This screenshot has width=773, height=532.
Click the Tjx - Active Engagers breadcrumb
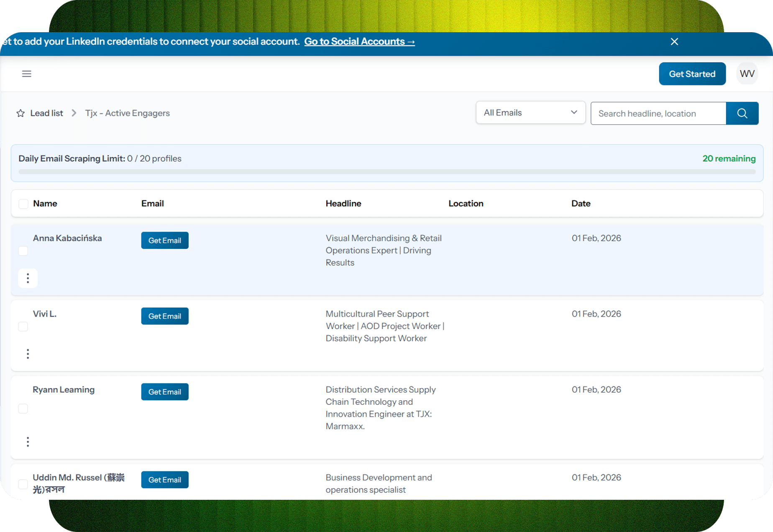click(x=127, y=113)
